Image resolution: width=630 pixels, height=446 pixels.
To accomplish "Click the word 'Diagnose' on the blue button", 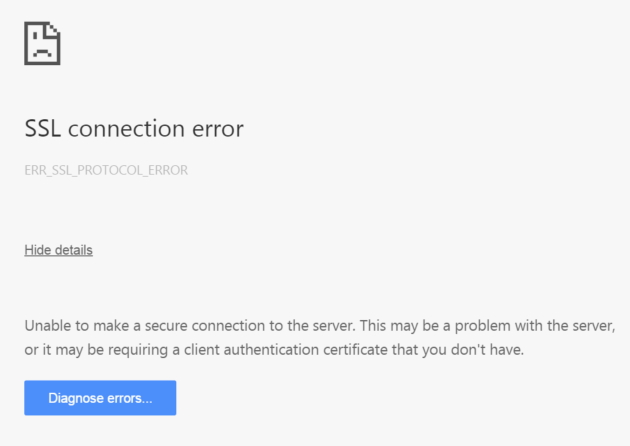I will [76, 398].
